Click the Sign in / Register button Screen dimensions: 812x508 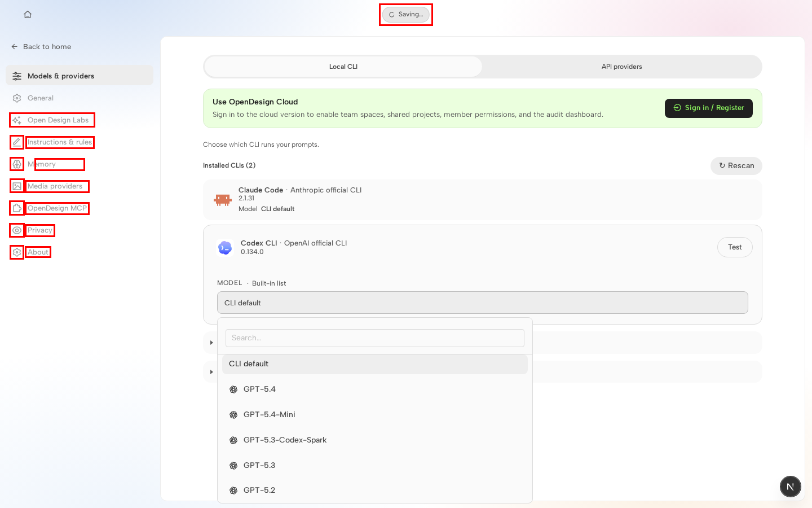tap(709, 108)
